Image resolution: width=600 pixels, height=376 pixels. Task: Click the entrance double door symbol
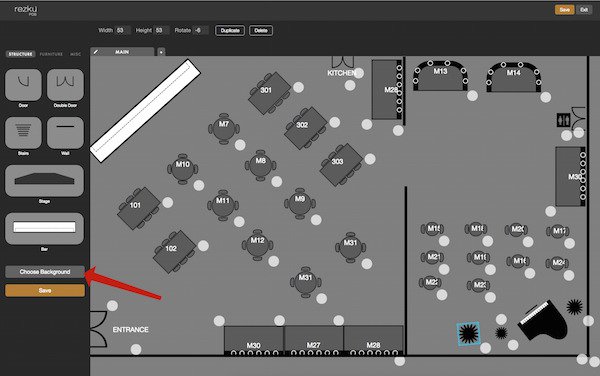98,329
